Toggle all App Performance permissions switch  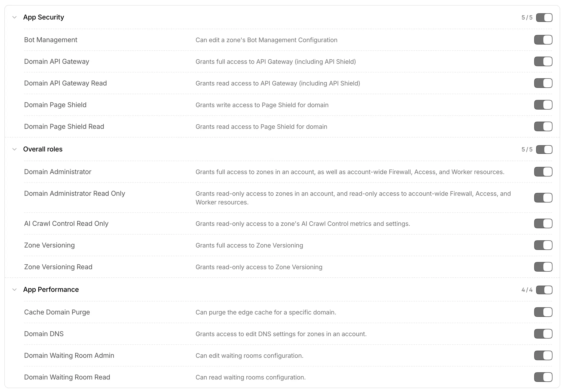click(544, 290)
